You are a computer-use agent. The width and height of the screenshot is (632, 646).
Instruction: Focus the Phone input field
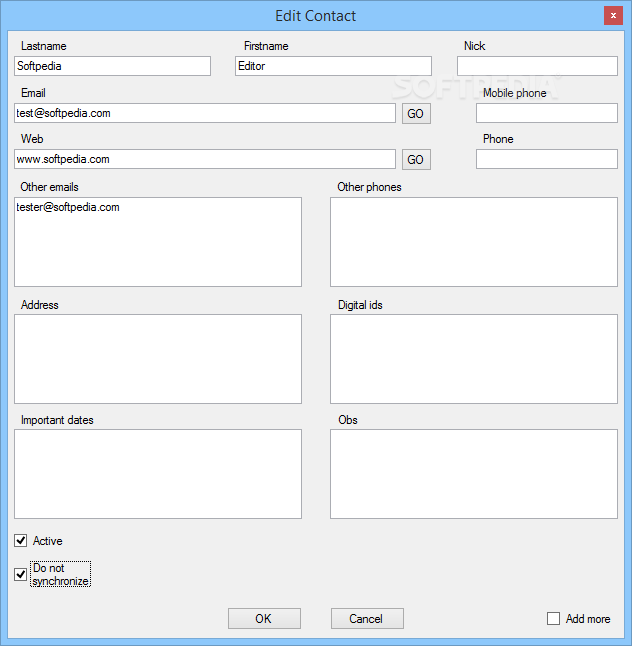547,159
